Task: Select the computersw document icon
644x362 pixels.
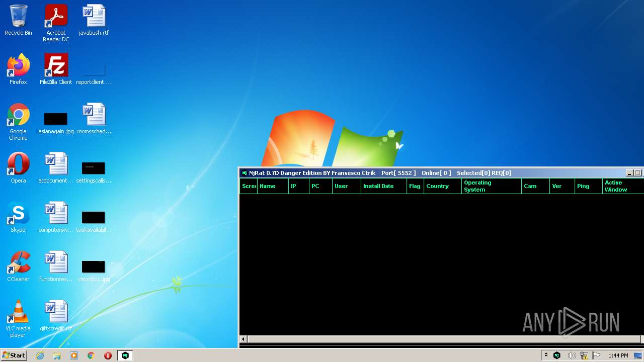Action: [56, 217]
